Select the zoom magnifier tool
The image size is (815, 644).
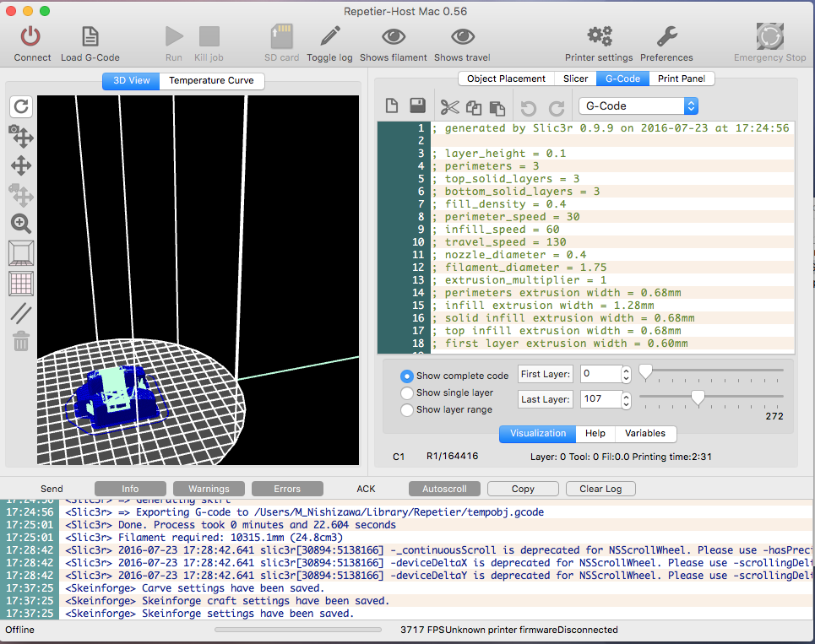click(21, 224)
